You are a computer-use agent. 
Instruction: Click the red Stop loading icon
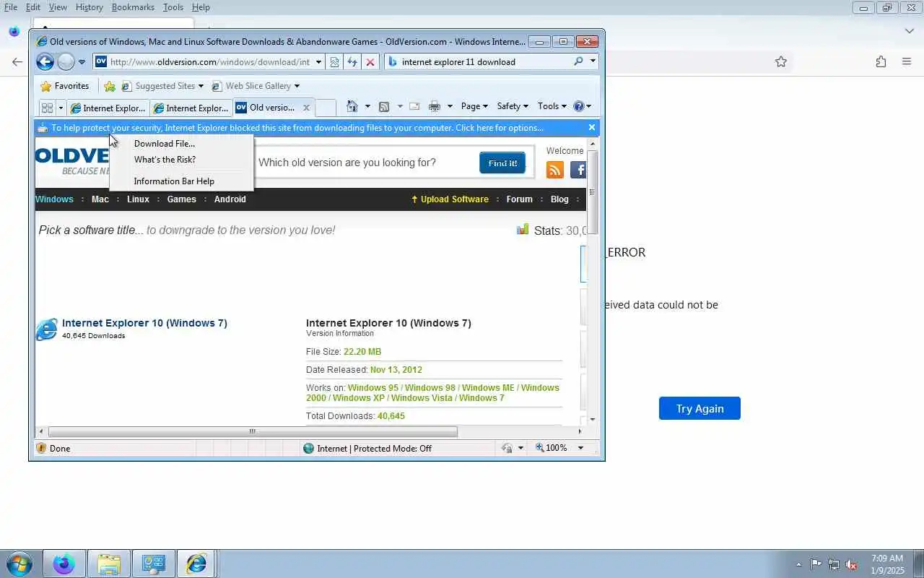[x=370, y=62]
